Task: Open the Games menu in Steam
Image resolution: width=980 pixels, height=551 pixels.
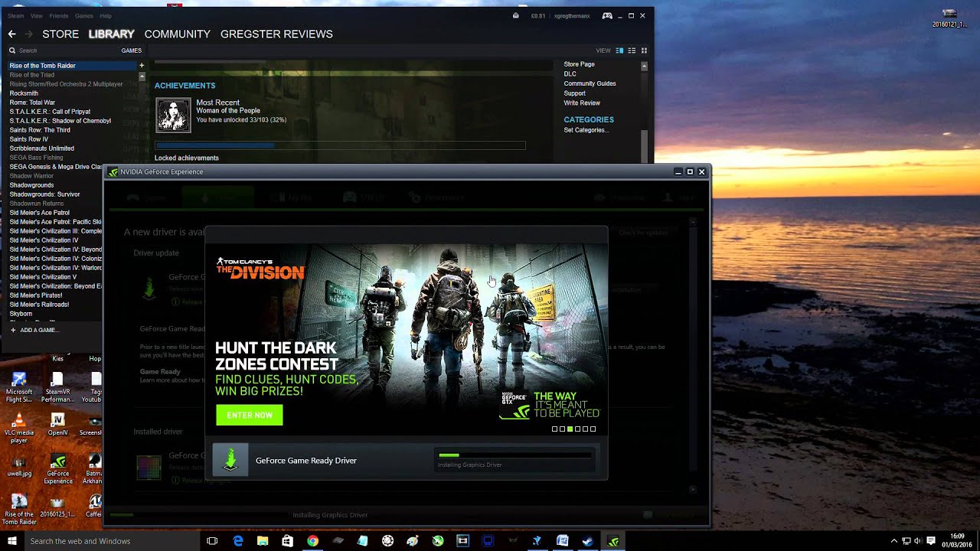Action: click(x=84, y=15)
